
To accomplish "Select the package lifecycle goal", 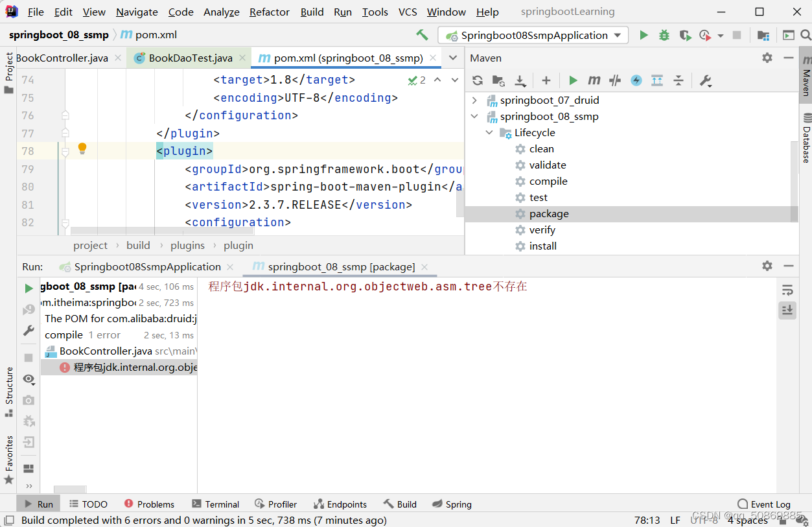I will coord(549,213).
